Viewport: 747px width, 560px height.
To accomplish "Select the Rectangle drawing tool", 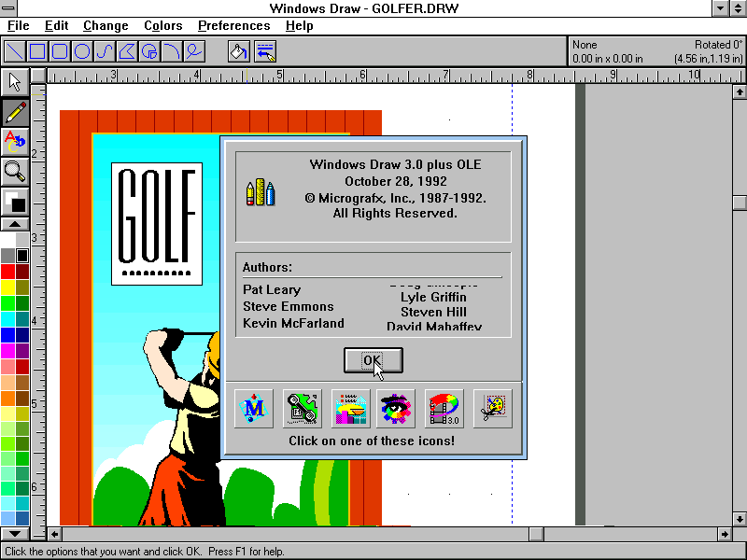I will [x=37, y=51].
